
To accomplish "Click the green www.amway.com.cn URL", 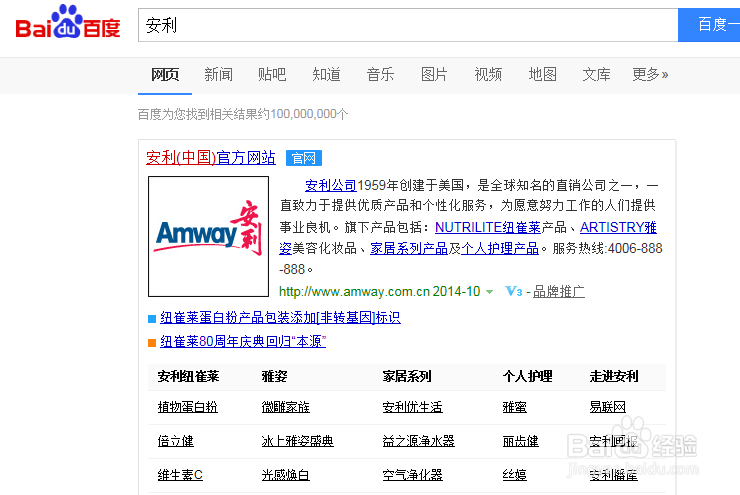I will coord(354,292).
